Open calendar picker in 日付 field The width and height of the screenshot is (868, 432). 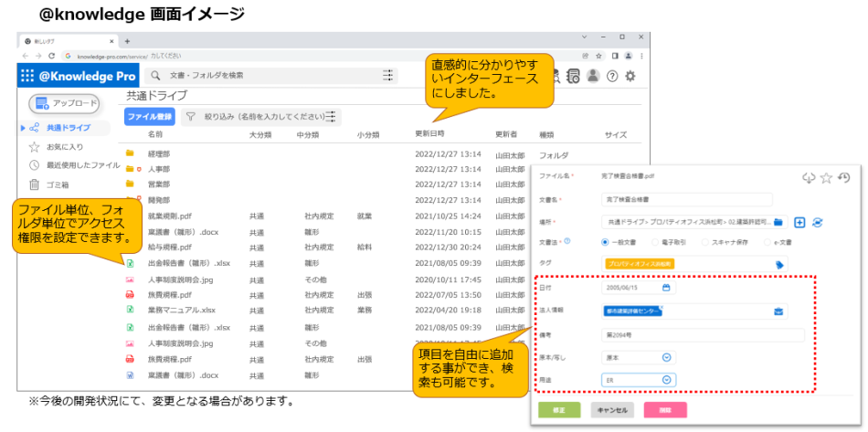click(666, 288)
